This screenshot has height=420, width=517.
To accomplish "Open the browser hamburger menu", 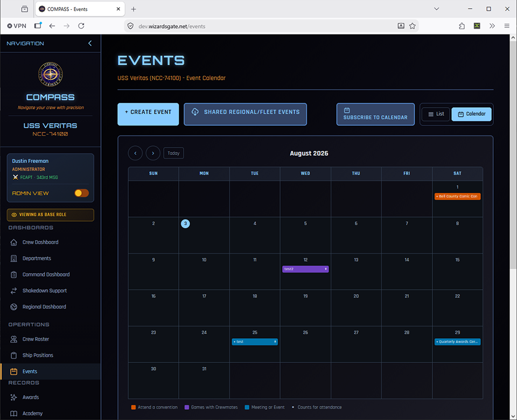I will click(507, 26).
